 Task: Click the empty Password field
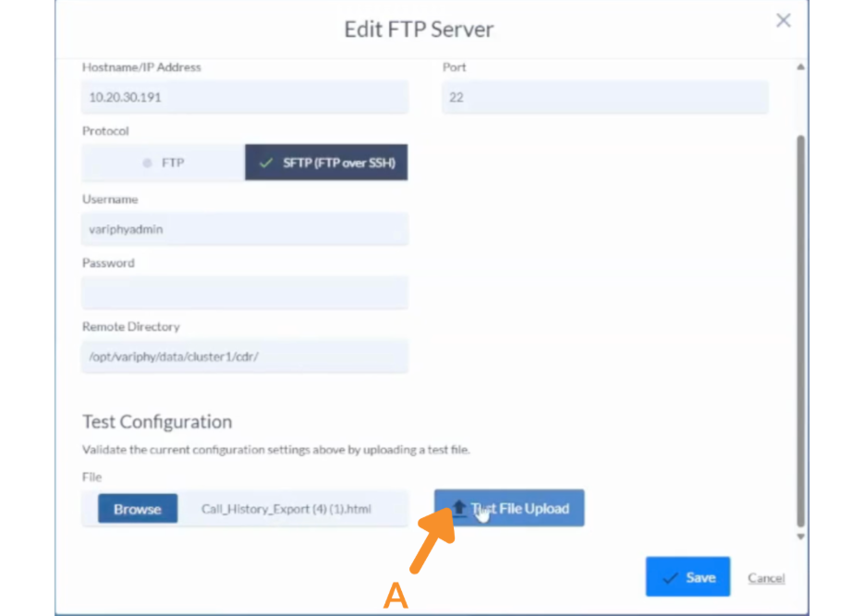[x=245, y=293]
